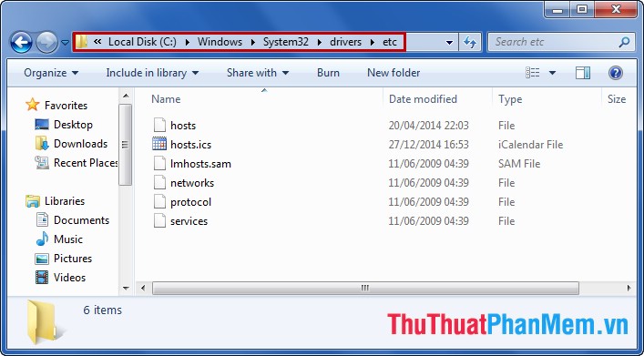Open address bar previous locations dropdown
The width and height of the screenshot is (644, 356).
point(449,42)
